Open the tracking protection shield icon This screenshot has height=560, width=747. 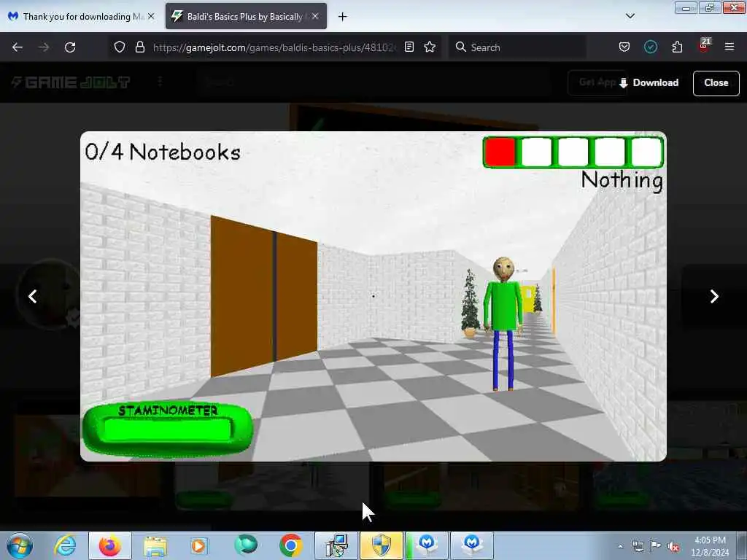pos(120,47)
